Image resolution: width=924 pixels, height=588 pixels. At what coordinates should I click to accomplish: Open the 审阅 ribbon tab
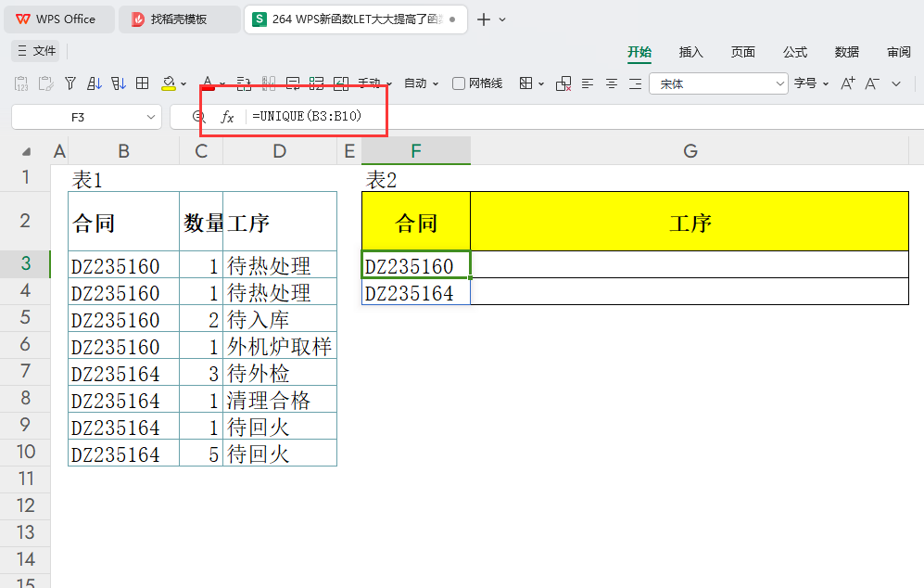tap(899, 52)
